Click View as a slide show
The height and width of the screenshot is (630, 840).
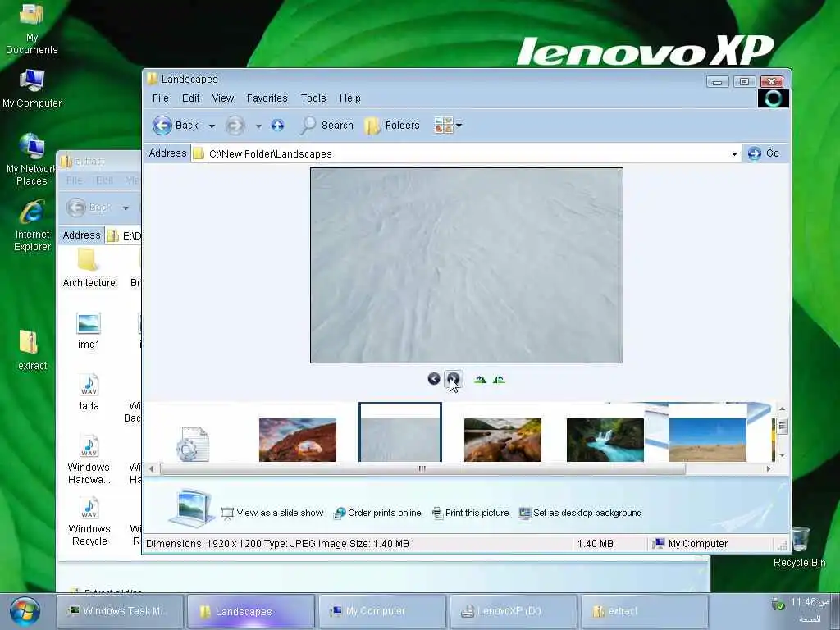(272, 513)
